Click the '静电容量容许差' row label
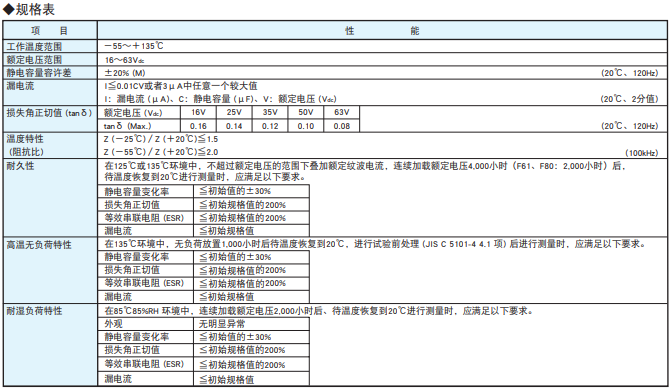Viewport: 670px width, 392px height. pos(39,73)
